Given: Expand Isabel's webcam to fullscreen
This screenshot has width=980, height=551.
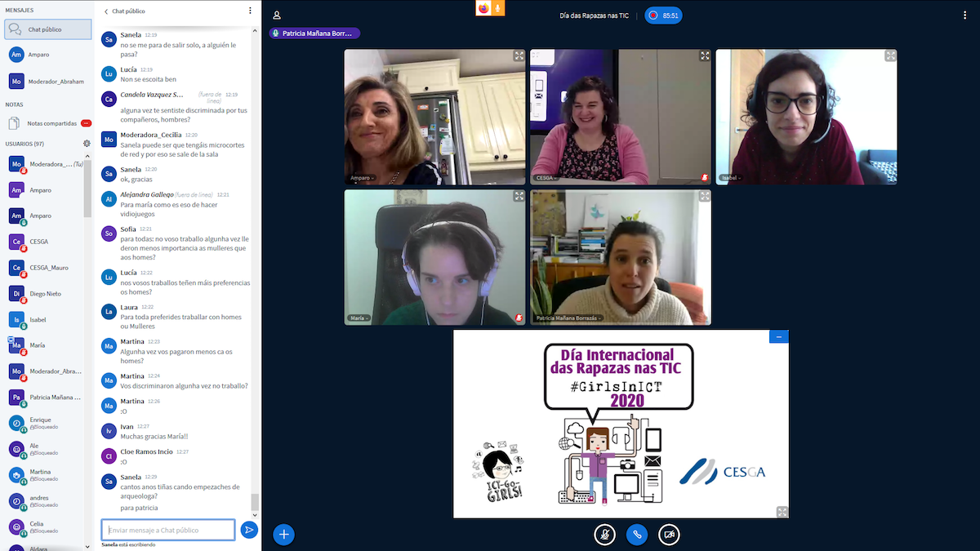Looking at the screenshot, I should (x=890, y=56).
